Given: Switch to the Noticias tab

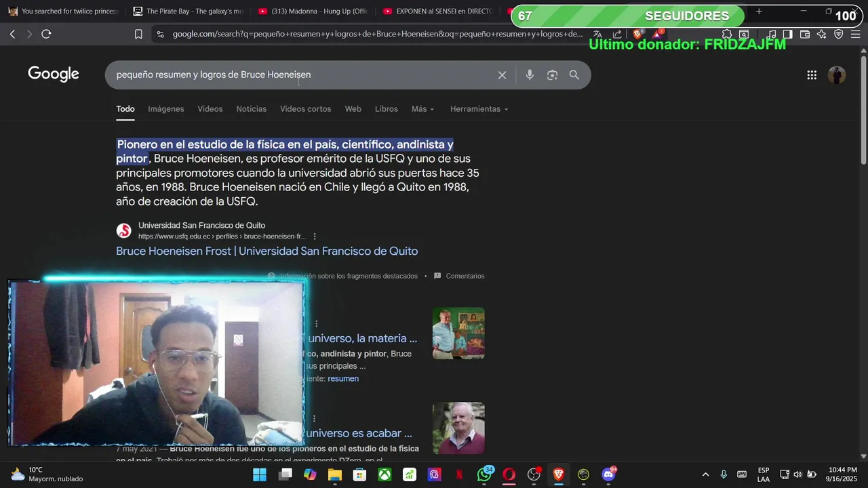Looking at the screenshot, I should 252,109.
